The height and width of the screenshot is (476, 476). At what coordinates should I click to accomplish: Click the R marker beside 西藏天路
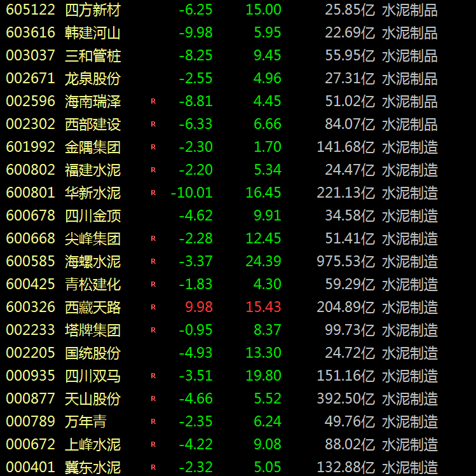(153, 307)
